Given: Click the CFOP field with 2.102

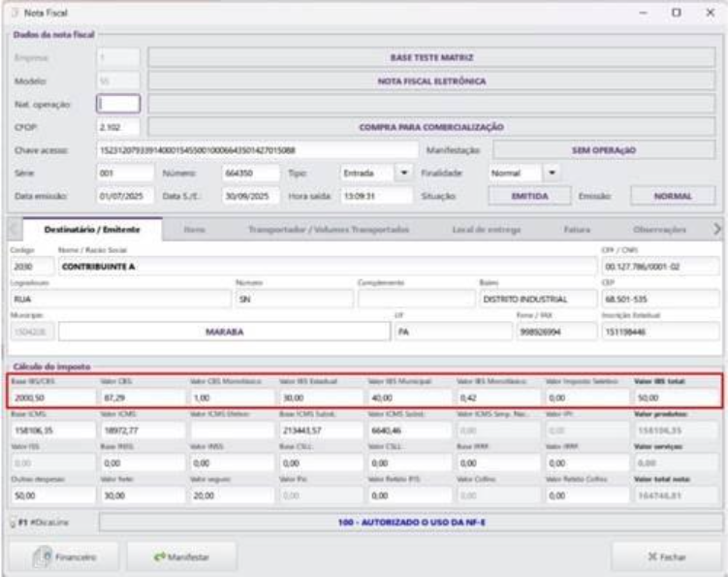Looking at the screenshot, I should click(118, 127).
